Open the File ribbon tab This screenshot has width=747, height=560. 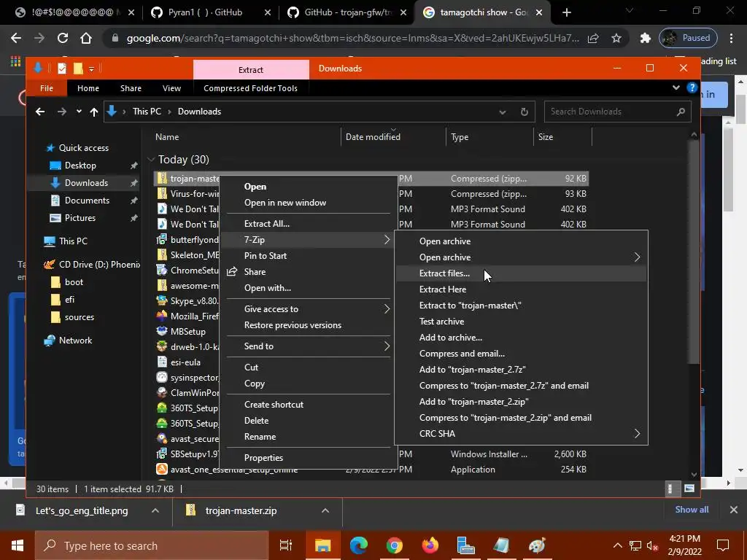coord(47,88)
